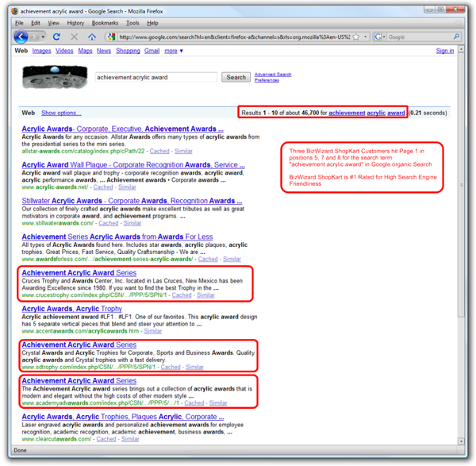Click the 'achievement acrylic award' query field
Image resolution: width=476 pixels, height=466 pixels.
pyautogui.click(x=156, y=78)
